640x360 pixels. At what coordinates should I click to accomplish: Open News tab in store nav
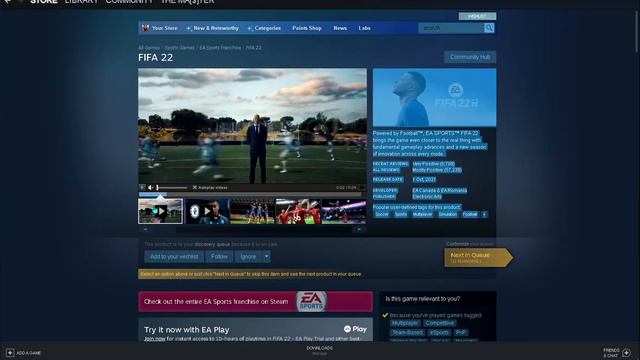[x=340, y=28]
